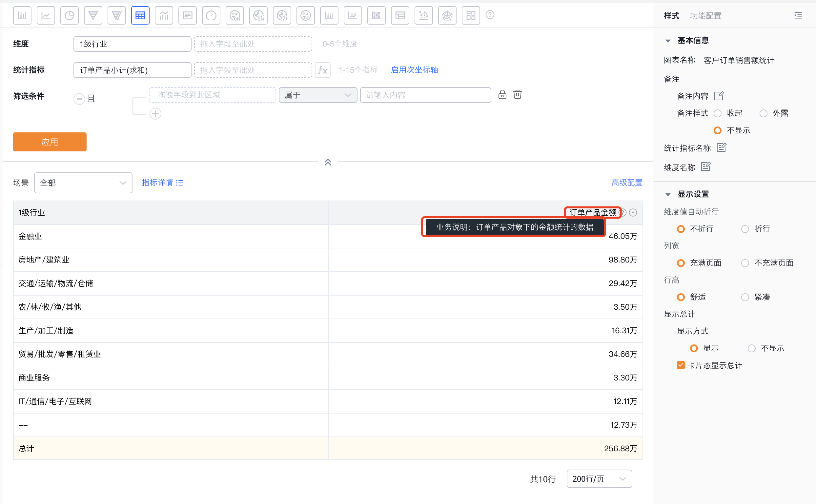
Task: Pick the funnel chart type icon
Action: coord(93,15)
